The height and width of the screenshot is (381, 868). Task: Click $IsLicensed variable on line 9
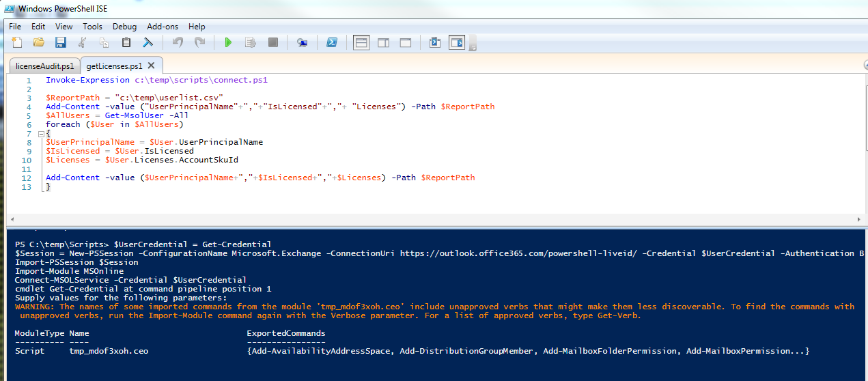point(72,151)
